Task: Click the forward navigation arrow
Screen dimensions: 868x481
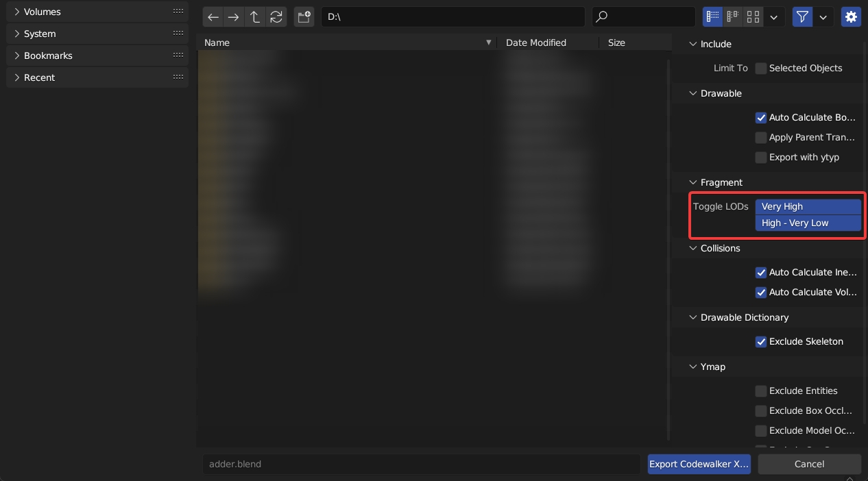Action: 234,17
